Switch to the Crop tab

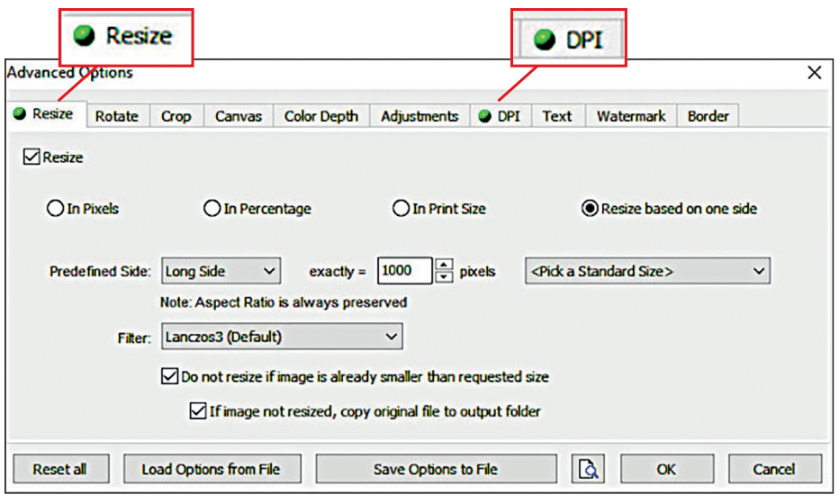coord(176,116)
